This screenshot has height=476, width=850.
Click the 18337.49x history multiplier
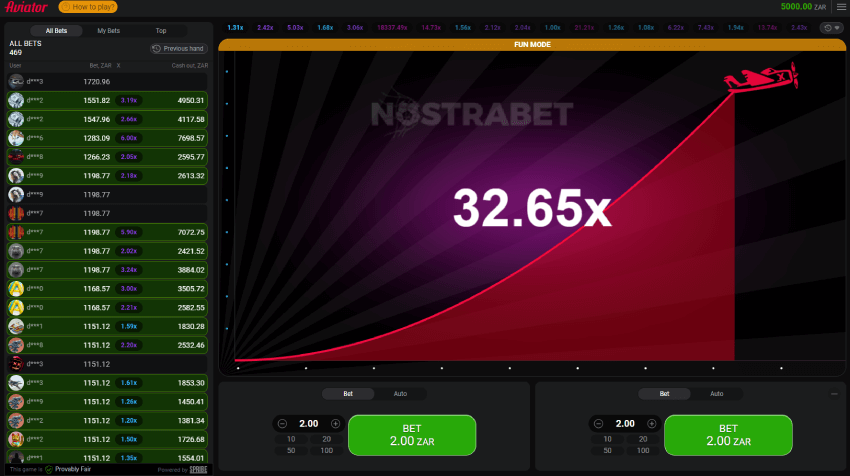(x=392, y=28)
